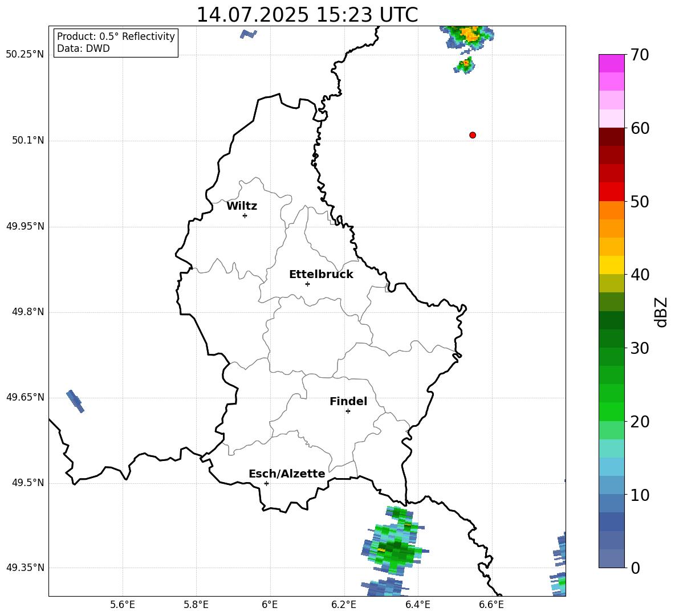Viewport: 675px width, 616px height.
Task: Click the 6.2°E longitude label
Action: coord(344,605)
